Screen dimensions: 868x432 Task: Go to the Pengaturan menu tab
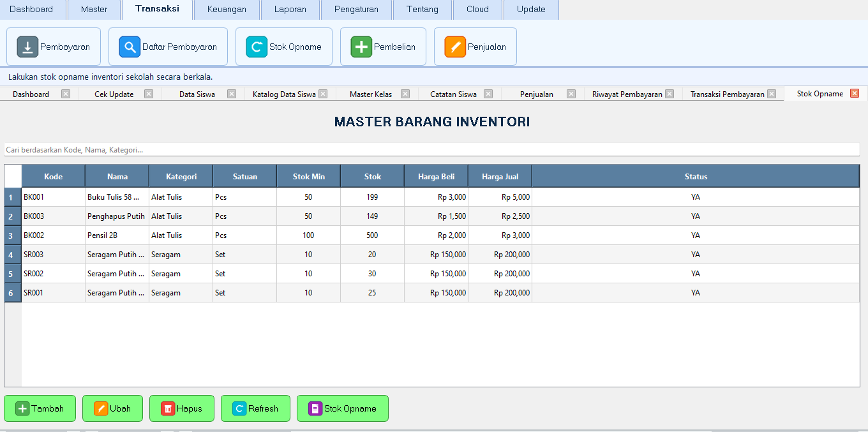point(355,10)
